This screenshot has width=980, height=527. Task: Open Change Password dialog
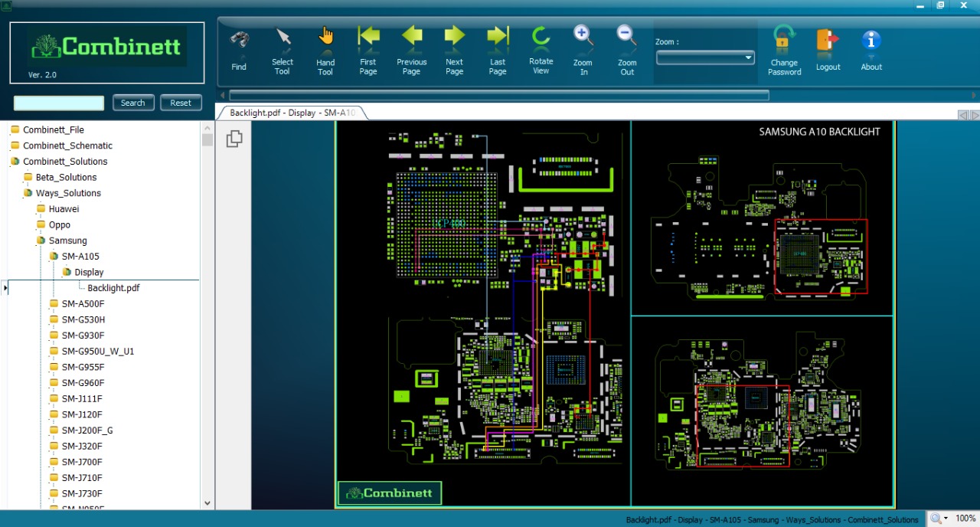coord(785,51)
